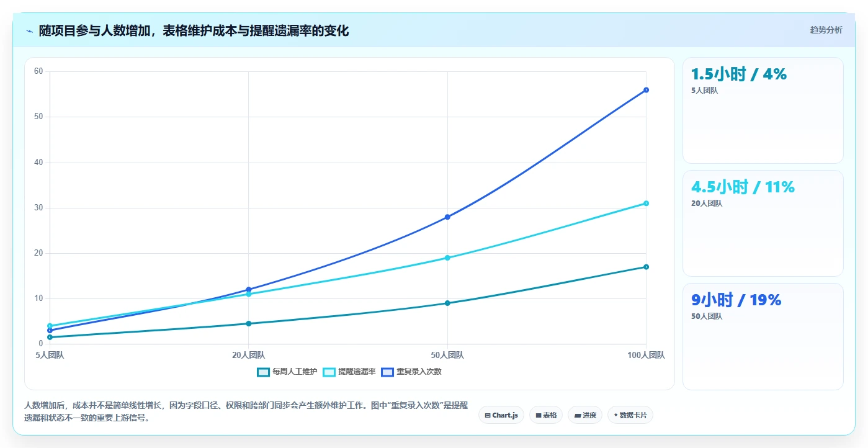The width and height of the screenshot is (868, 448).
Task: Click the 趋势分析 label in the header
Action: [826, 30]
